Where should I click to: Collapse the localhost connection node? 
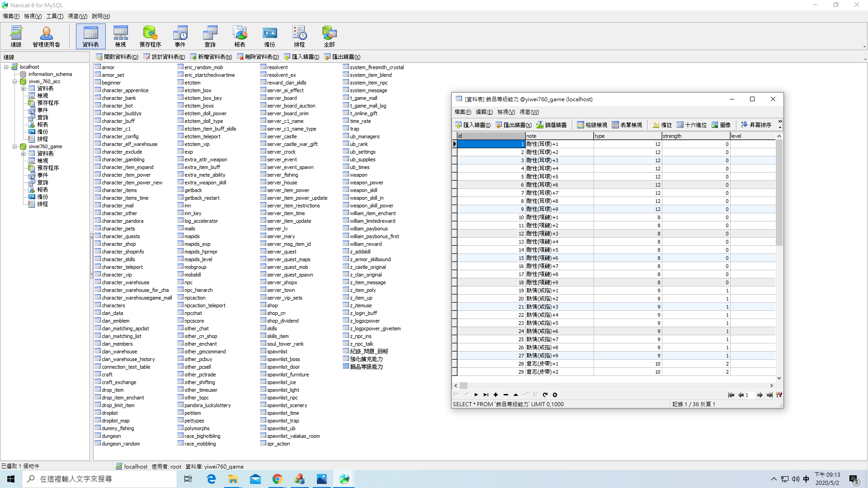[x=6, y=67]
